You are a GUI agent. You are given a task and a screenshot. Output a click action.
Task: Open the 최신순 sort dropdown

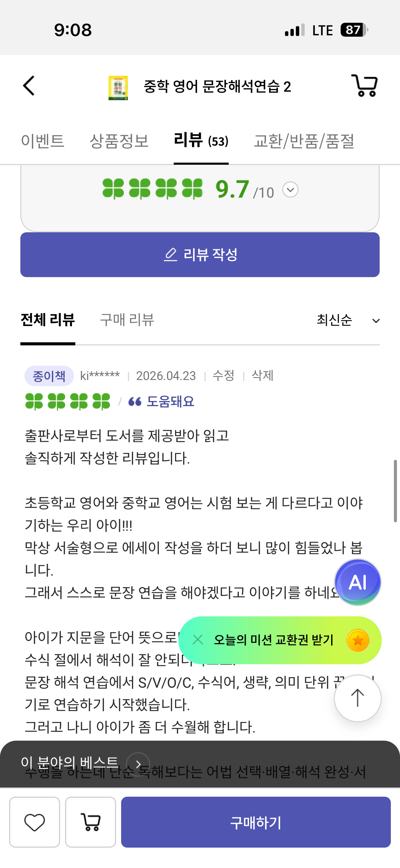pyautogui.click(x=348, y=320)
